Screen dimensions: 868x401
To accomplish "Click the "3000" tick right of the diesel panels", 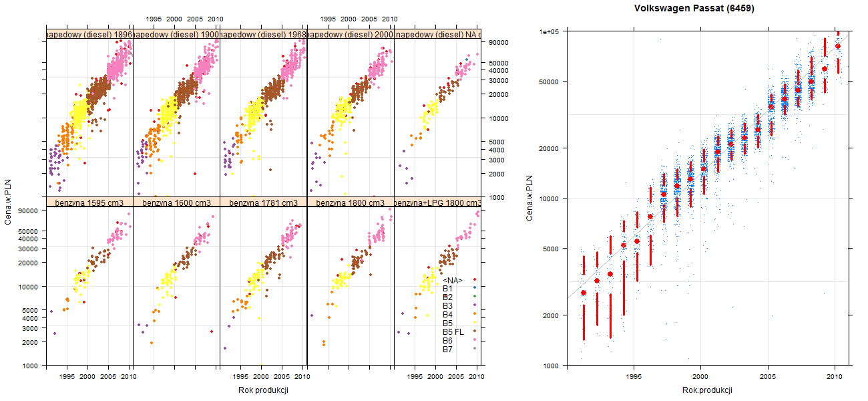I will 498,160.
